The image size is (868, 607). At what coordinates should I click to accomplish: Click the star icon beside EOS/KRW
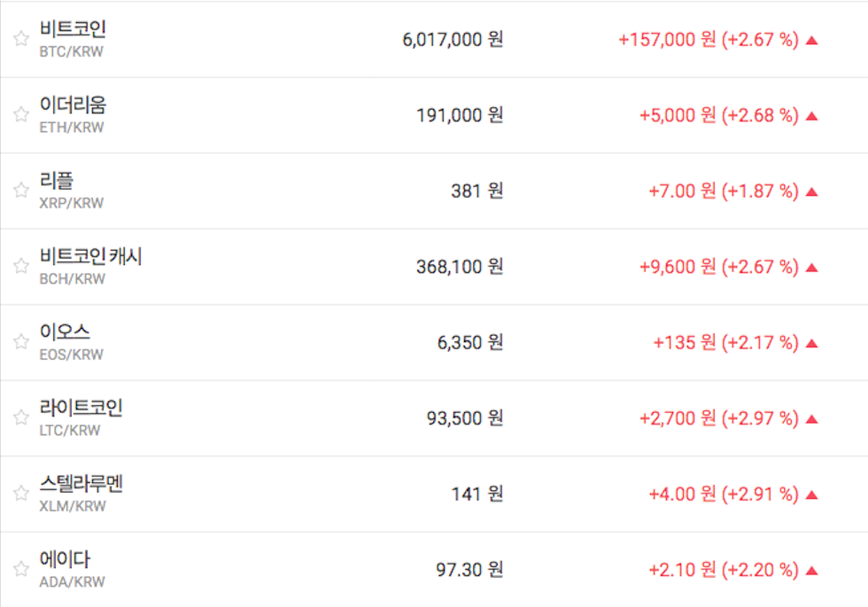click(x=21, y=342)
